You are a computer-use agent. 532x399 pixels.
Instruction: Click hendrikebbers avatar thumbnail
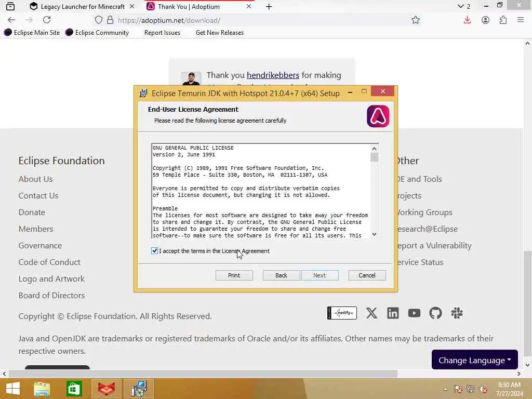(x=191, y=78)
